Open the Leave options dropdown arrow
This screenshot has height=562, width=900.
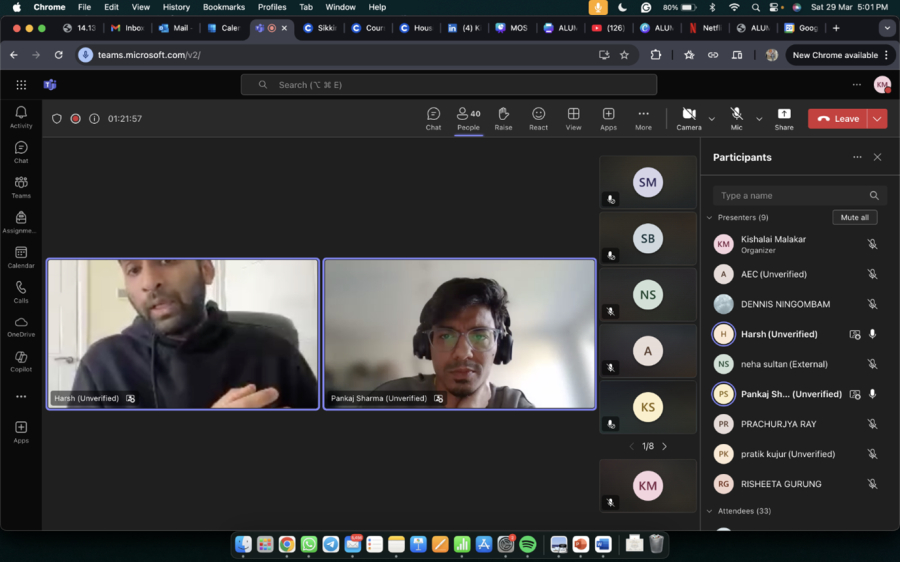click(x=877, y=119)
